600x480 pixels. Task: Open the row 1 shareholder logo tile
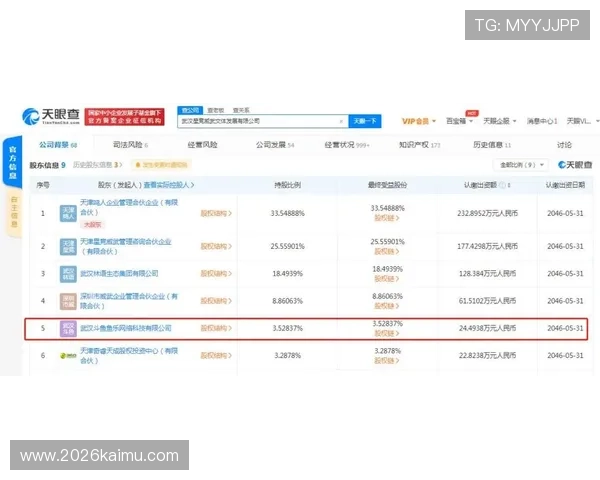68,214
